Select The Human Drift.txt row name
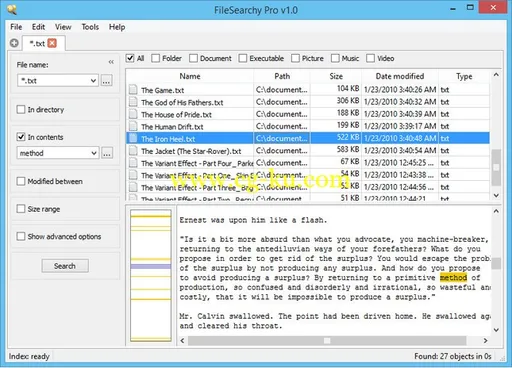The image size is (512, 368). 172,127
